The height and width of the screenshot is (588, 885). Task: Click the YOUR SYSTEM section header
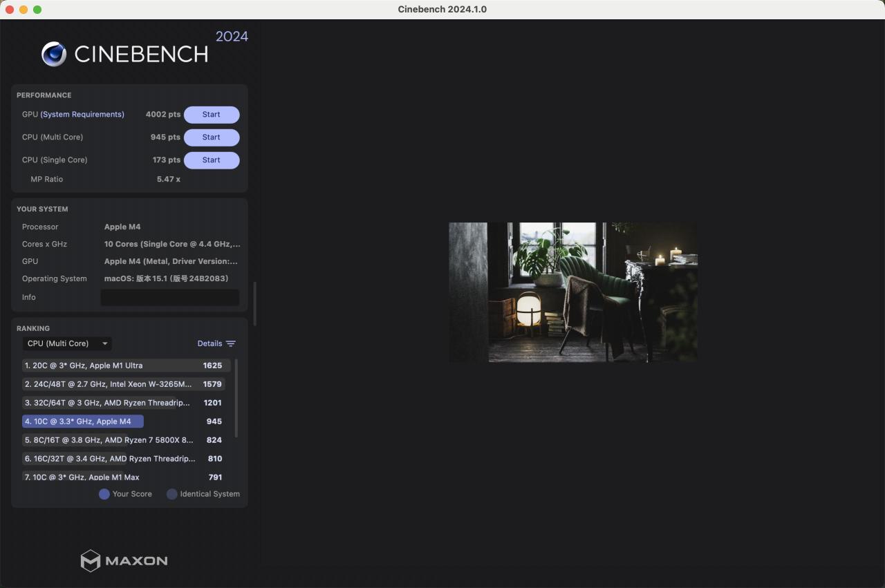coord(42,209)
